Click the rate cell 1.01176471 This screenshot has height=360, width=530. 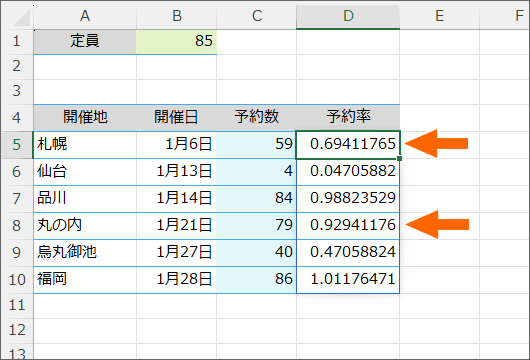tap(348, 280)
